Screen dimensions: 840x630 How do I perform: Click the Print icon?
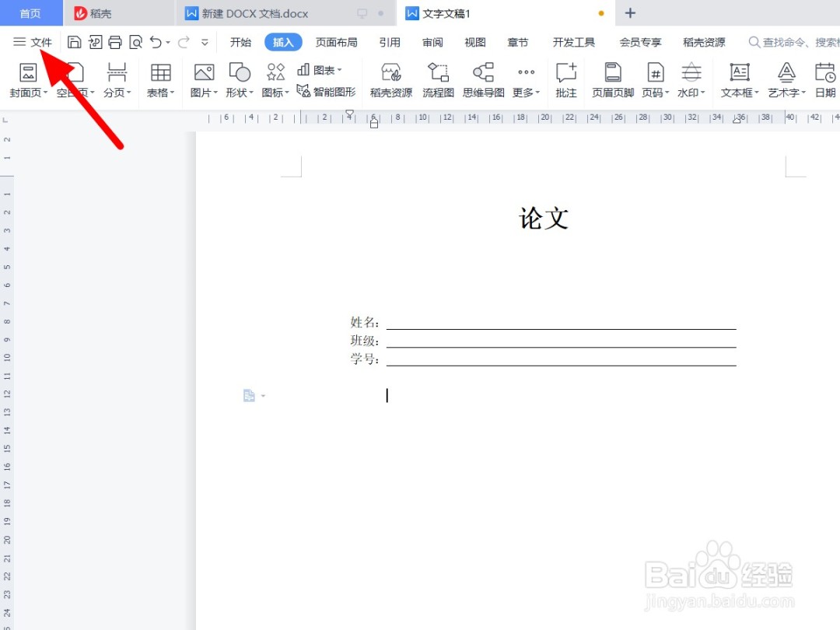pyautogui.click(x=115, y=42)
